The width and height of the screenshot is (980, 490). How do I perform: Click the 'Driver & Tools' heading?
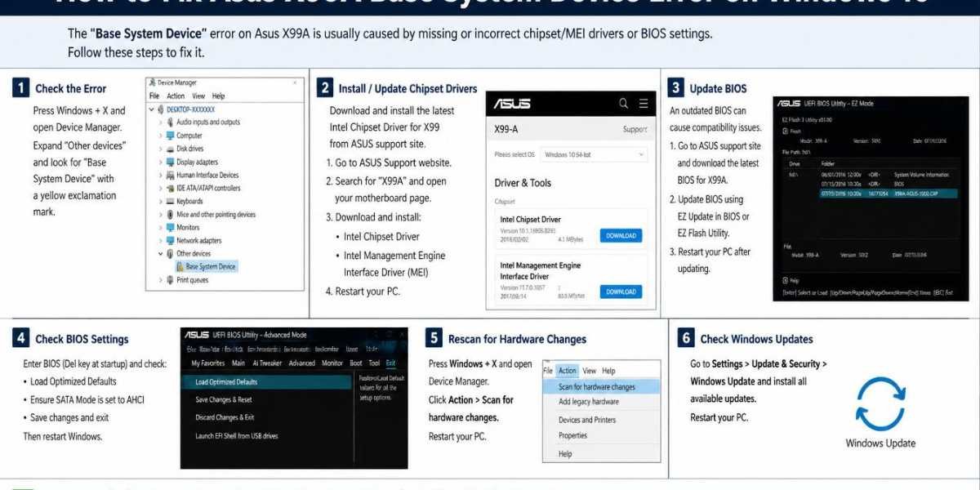523,183
